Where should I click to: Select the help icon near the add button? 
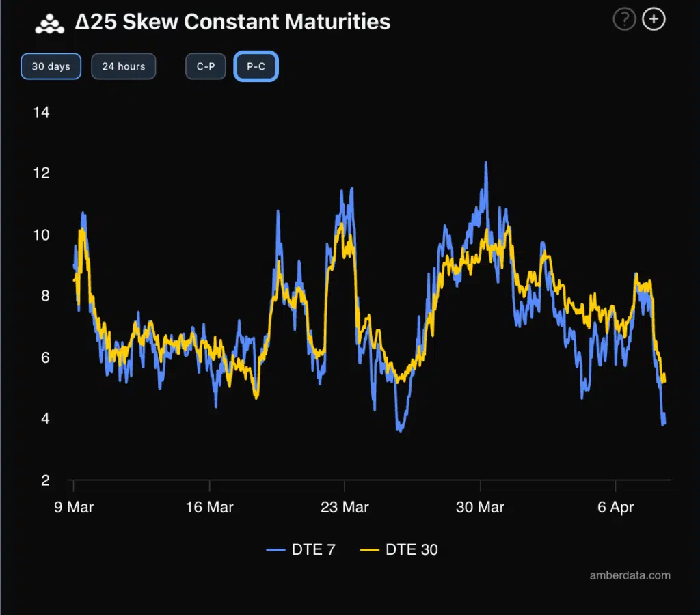[x=624, y=19]
